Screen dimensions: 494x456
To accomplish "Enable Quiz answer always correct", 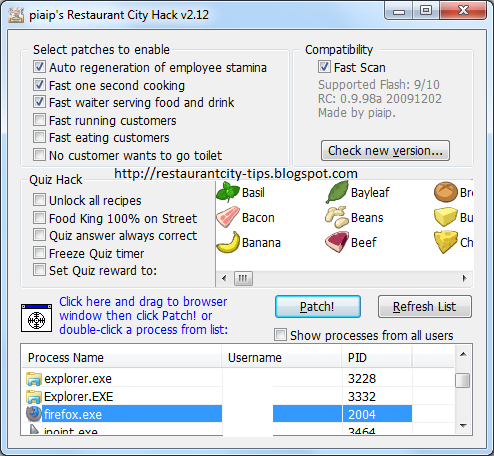I will [39, 235].
